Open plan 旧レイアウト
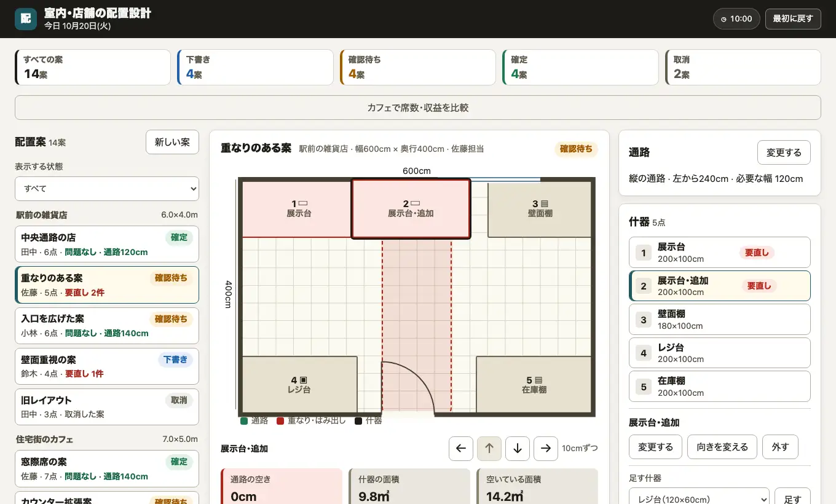The image size is (836, 504). point(107,407)
